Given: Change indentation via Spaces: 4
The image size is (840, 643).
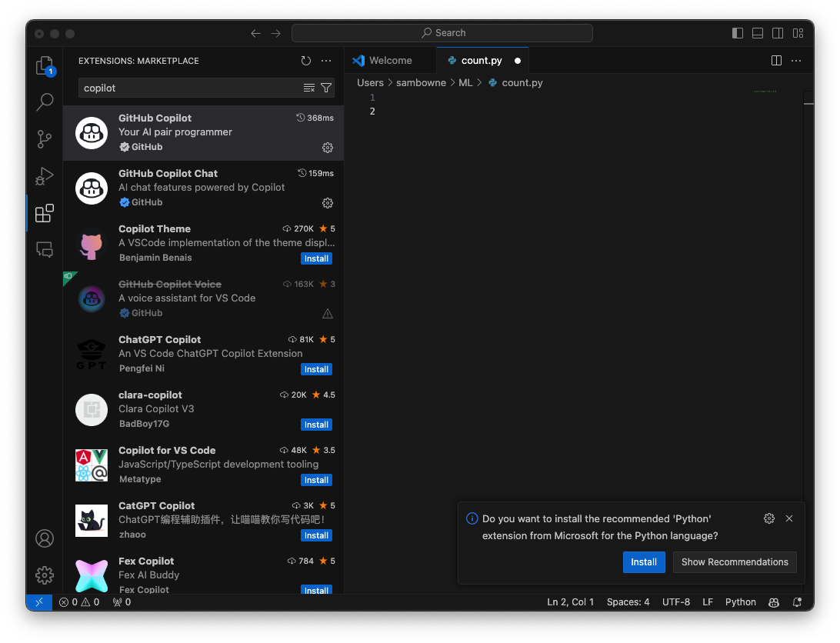Looking at the screenshot, I should [x=628, y=602].
